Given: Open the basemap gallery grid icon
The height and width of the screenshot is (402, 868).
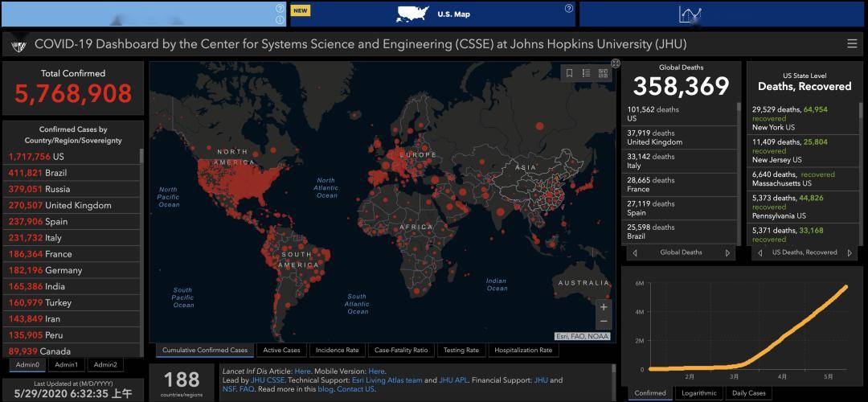Looking at the screenshot, I should [x=603, y=73].
